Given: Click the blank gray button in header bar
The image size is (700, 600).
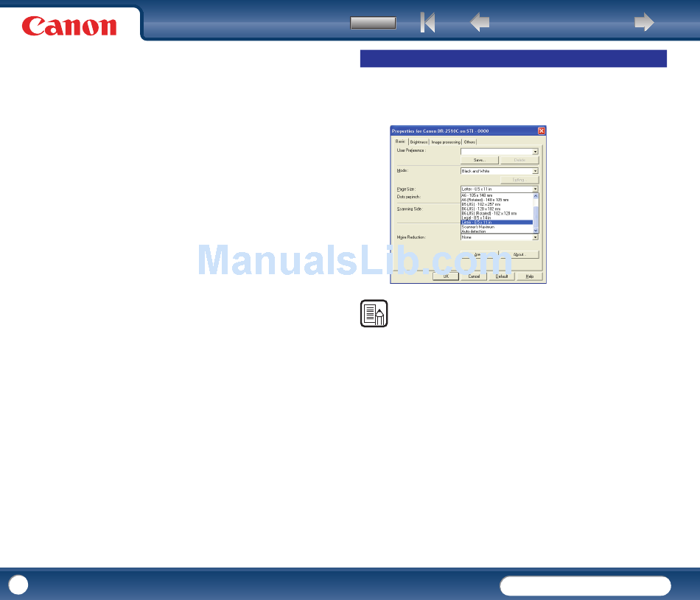Looking at the screenshot, I should (374, 23).
